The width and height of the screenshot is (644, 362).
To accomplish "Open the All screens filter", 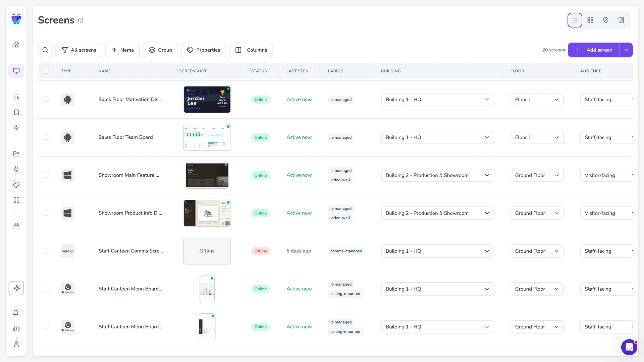I will click(79, 50).
